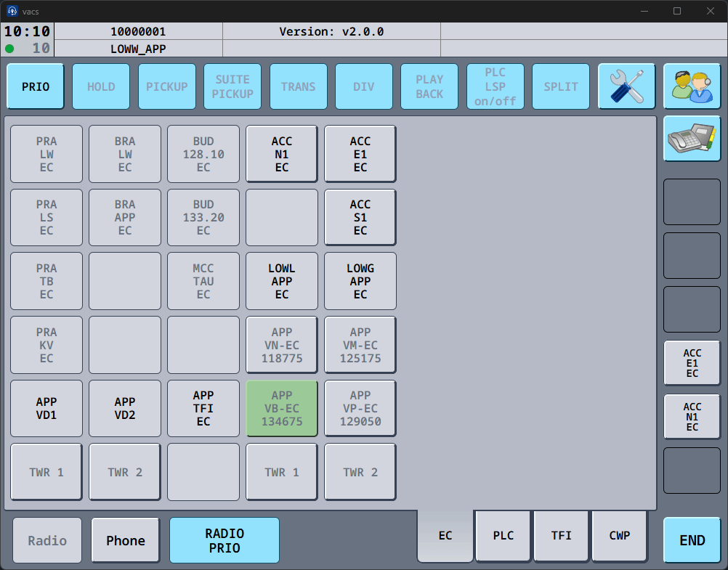Click the operator headset users icon
Image resolution: width=728 pixels, height=570 pixels.
pyautogui.click(x=692, y=86)
